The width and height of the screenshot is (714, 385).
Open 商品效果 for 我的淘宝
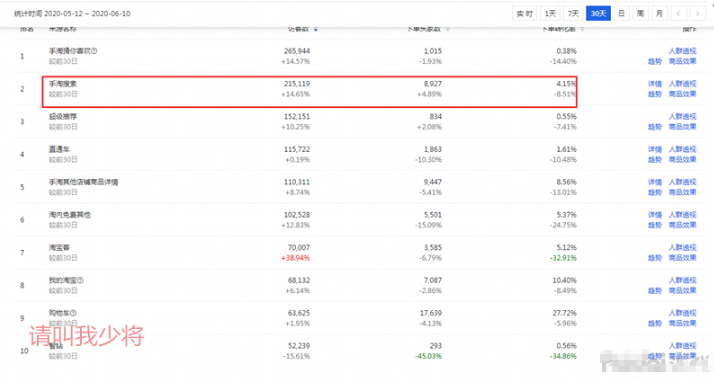tap(682, 291)
